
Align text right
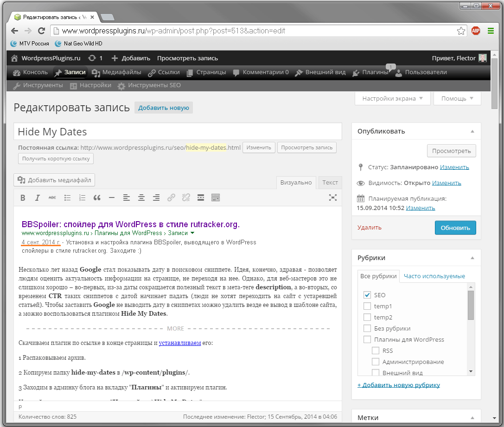[x=156, y=198]
